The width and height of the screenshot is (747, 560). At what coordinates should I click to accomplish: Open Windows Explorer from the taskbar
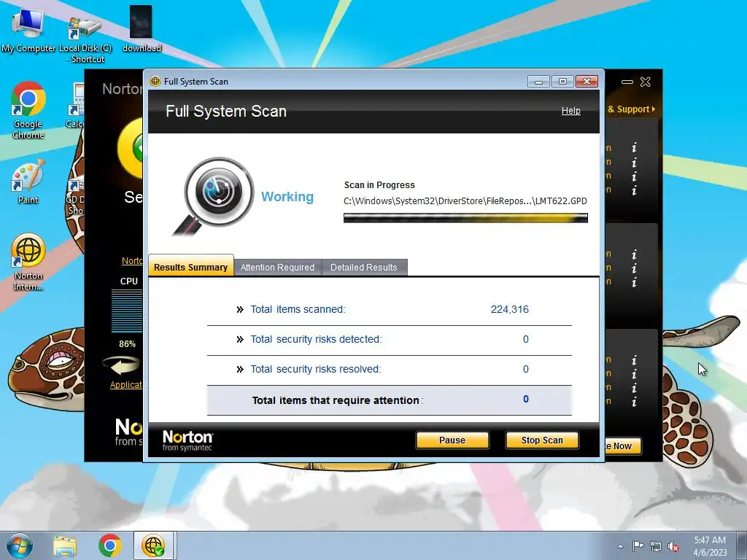65,546
